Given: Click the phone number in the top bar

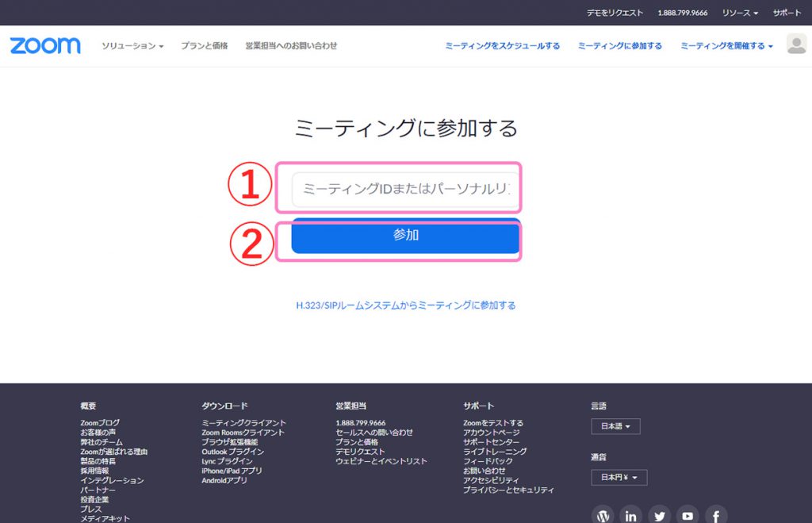Looking at the screenshot, I should coord(683,13).
